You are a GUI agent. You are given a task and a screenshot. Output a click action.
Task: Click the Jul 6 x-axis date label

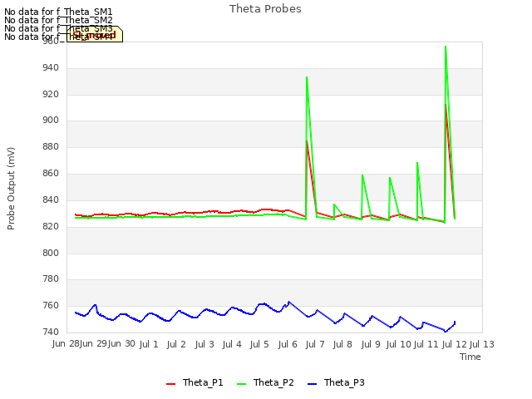[x=288, y=344]
